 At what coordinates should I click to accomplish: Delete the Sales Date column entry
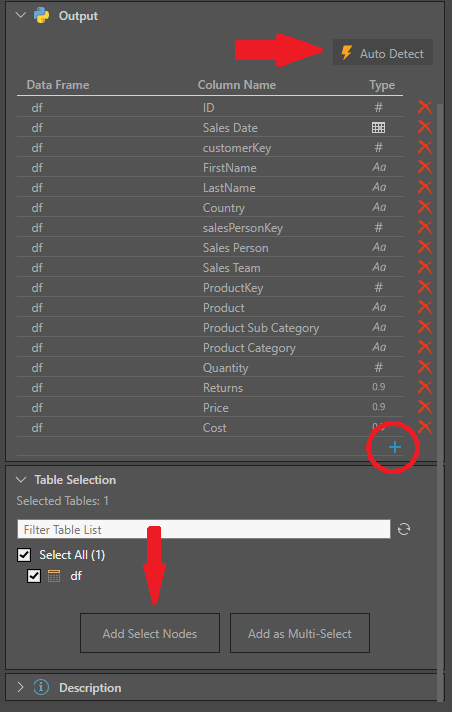click(425, 127)
